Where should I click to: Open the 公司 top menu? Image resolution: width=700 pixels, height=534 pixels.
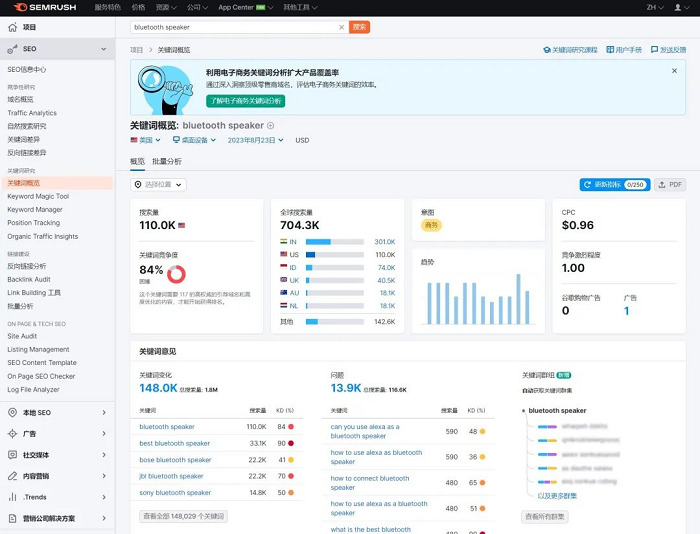coord(197,7)
